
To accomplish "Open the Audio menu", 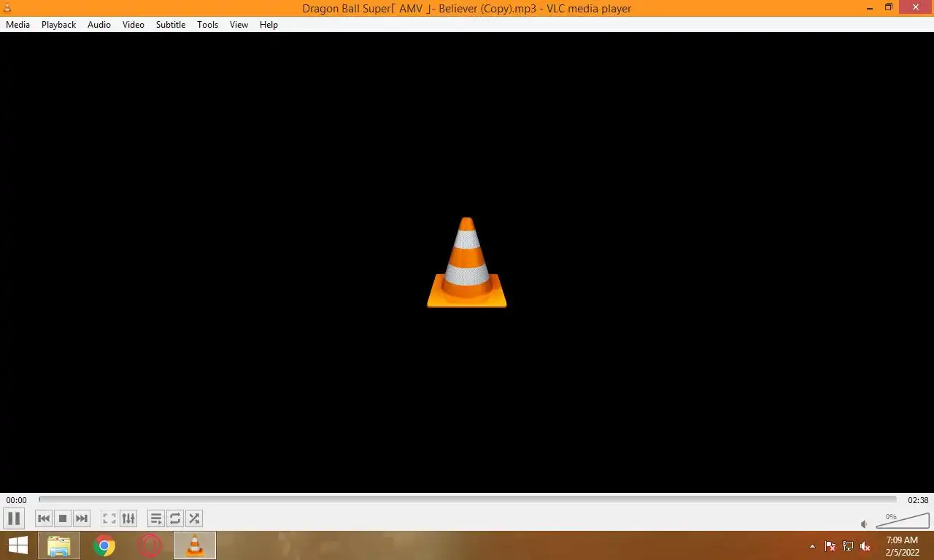I will (x=99, y=25).
